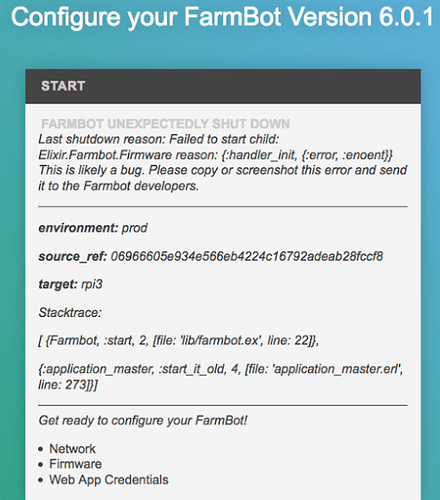This screenshot has width=440, height=500.
Task: Select the source_ref hash value
Action: pyautogui.click(x=247, y=256)
